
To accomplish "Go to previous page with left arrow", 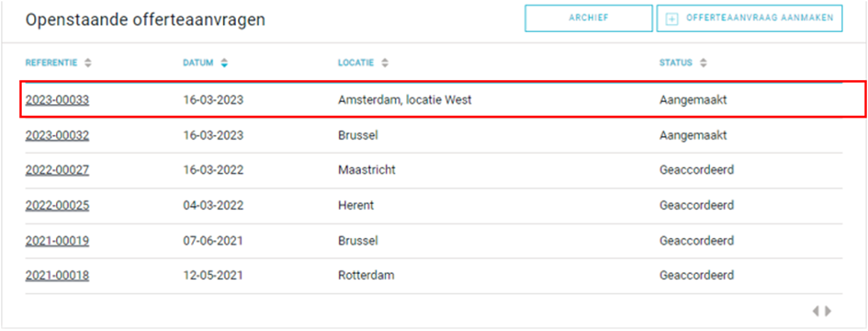I will coord(816,312).
